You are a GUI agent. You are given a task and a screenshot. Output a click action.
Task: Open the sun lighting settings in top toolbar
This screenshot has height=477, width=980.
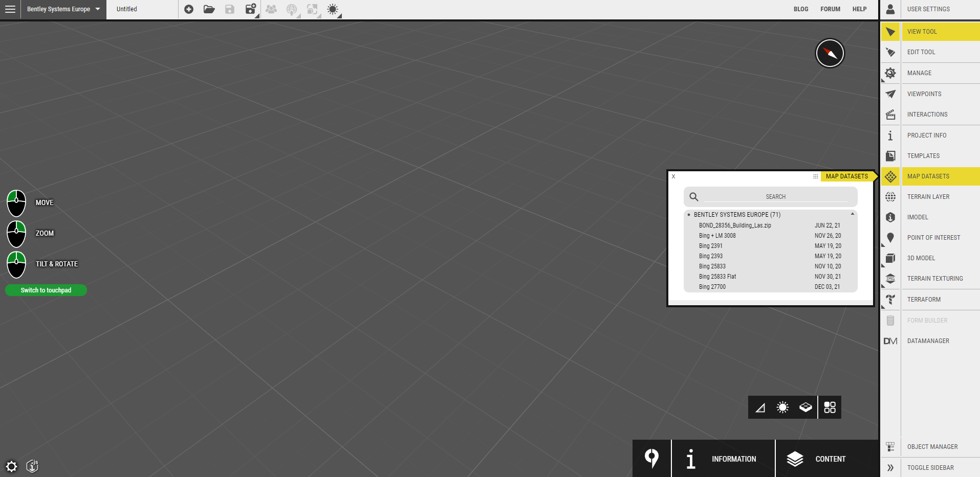pos(333,9)
